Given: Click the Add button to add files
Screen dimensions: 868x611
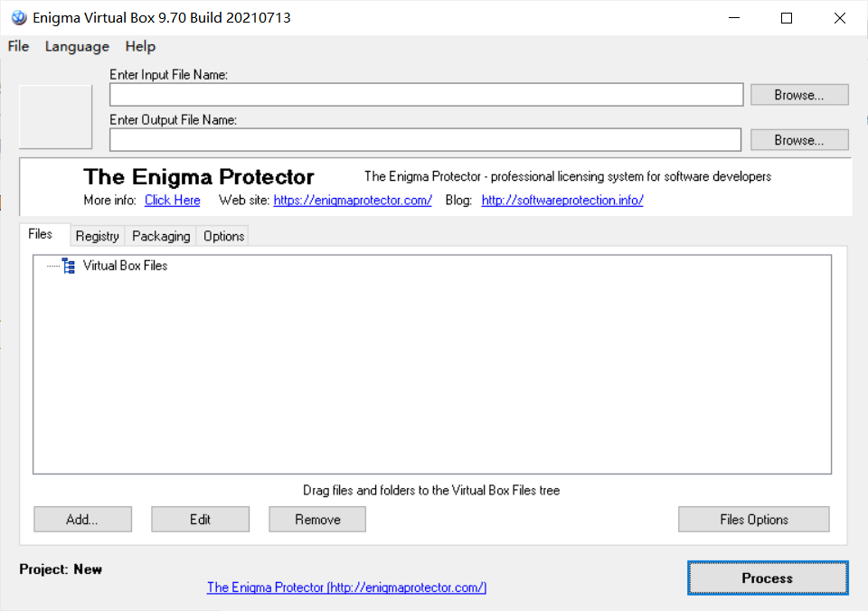Looking at the screenshot, I should [82, 519].
